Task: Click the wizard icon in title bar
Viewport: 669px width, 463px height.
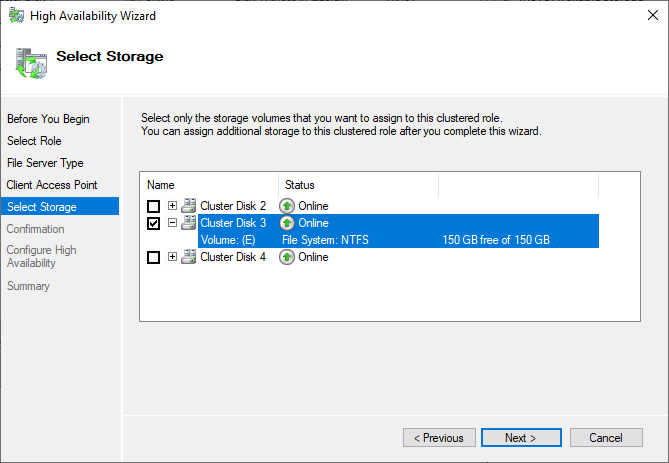Action: [x=17, y=16]
